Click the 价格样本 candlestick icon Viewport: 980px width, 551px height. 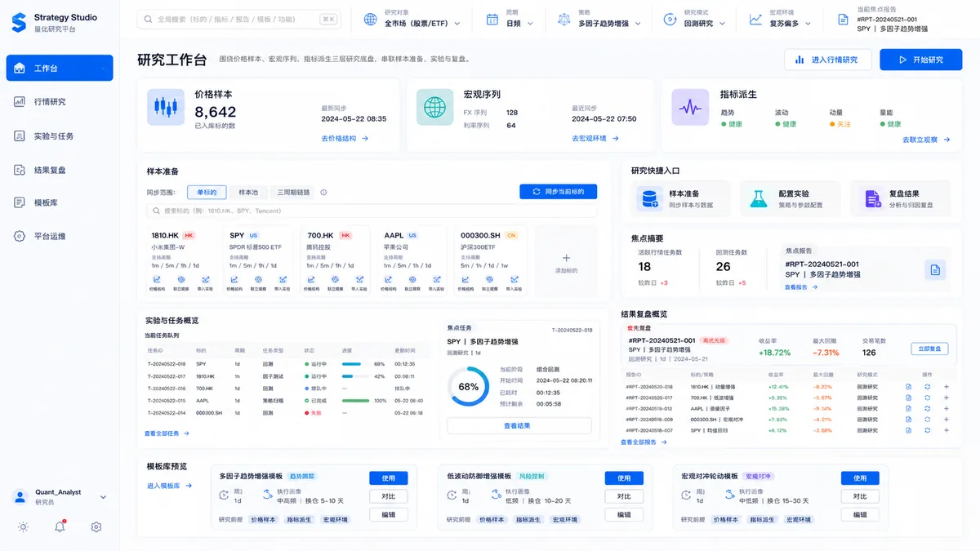tap(166, 107)
